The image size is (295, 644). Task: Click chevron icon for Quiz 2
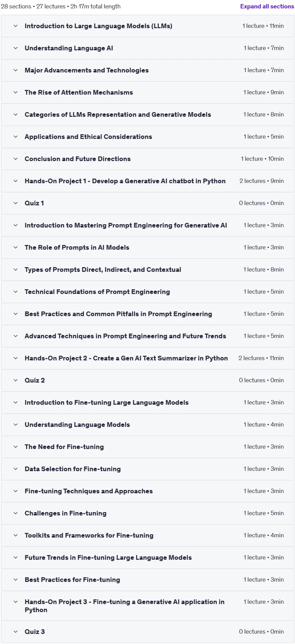[x=15, y=380]
